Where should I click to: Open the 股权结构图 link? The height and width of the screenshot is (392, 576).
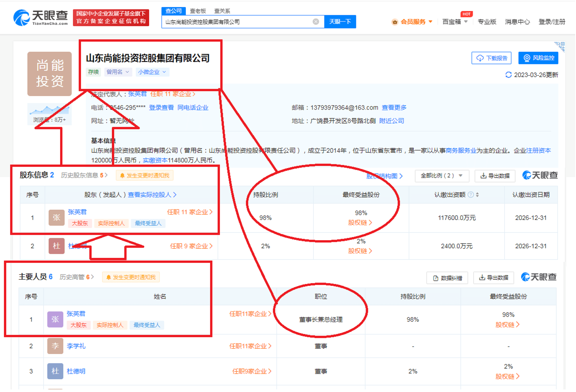(385, 176)
